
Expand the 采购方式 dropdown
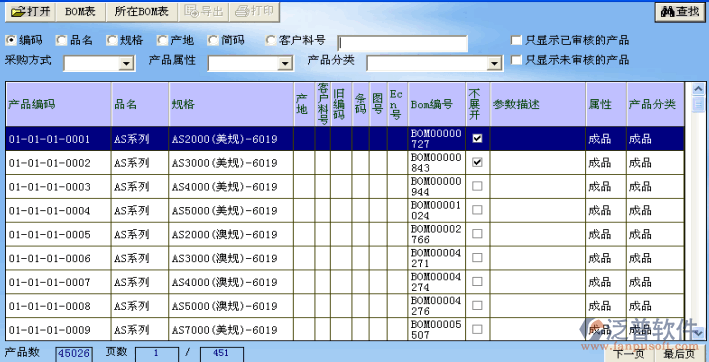click(x=125, y=64)
